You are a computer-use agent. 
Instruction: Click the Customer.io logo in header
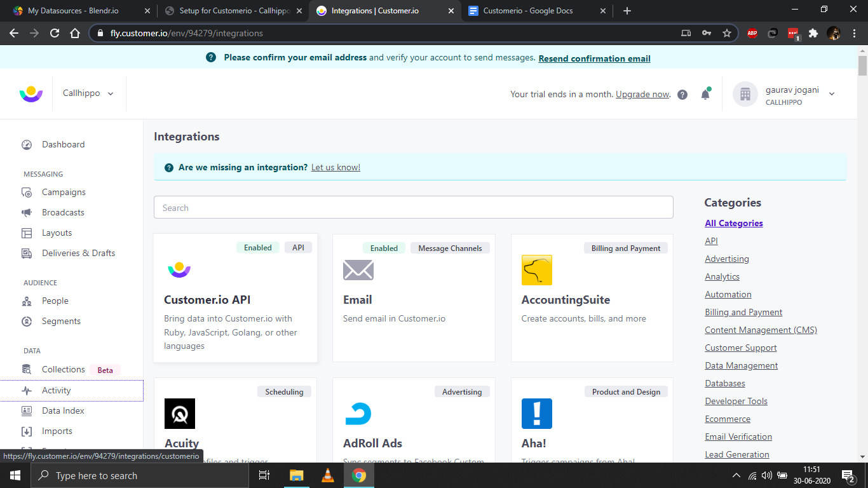tap(31, 94)
